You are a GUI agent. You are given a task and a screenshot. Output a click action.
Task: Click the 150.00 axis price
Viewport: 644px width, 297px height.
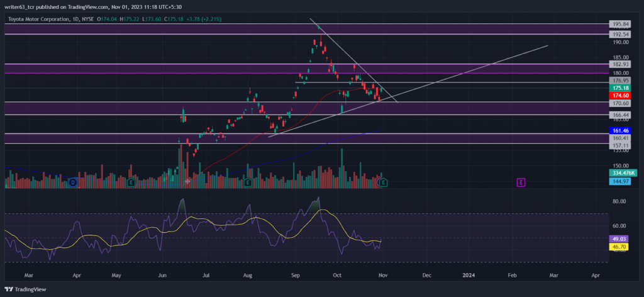pos(620,166)
